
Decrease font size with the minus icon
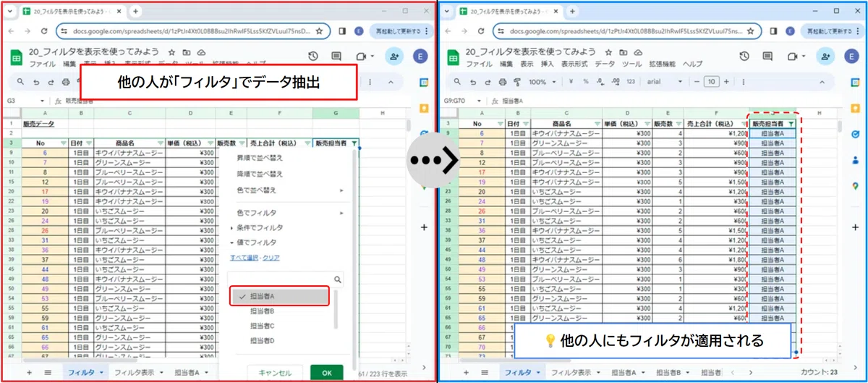click(699, 82)
